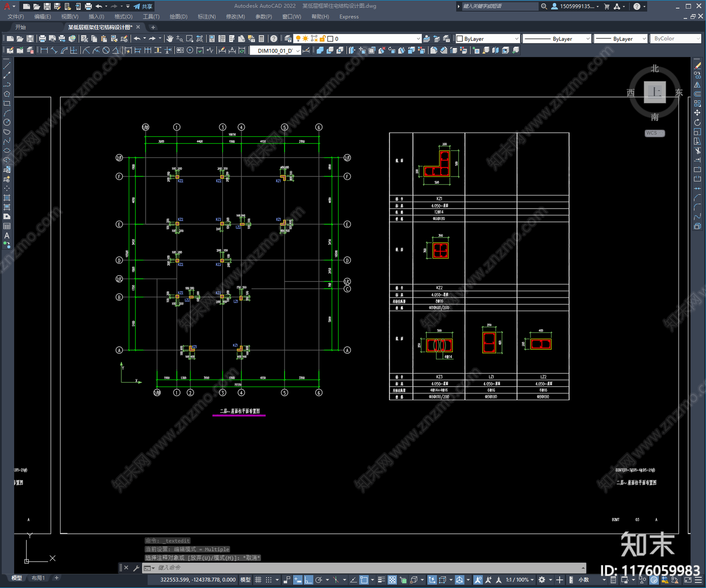Toggle grid display in status bar
Screen dimensions: 706x588
click(258, 580)
